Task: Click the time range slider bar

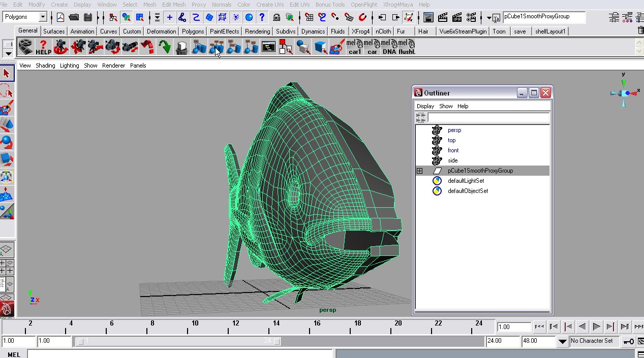Action: (178, 341)
